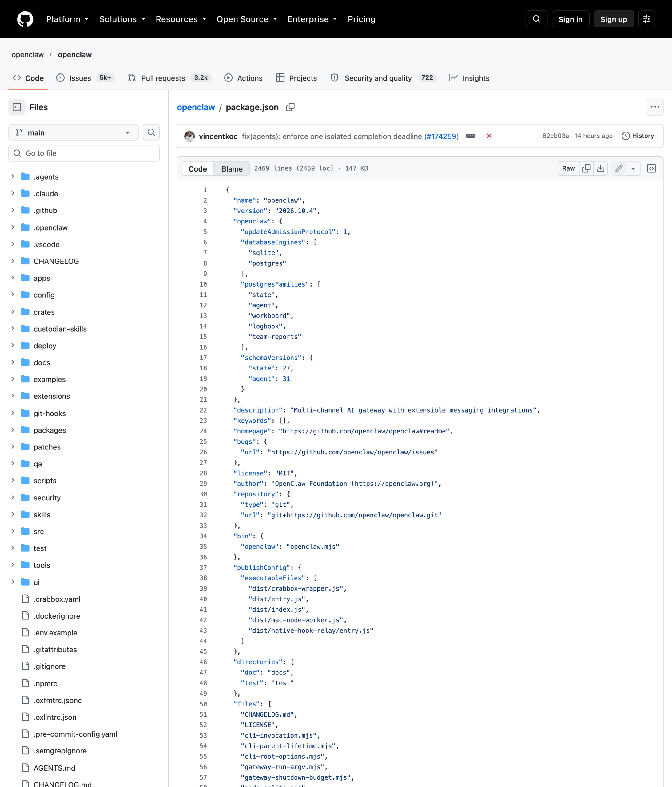The height and width of the screenshot is (787, 672).
Task: Open the Insights tab
Action: tap(469, 78)
